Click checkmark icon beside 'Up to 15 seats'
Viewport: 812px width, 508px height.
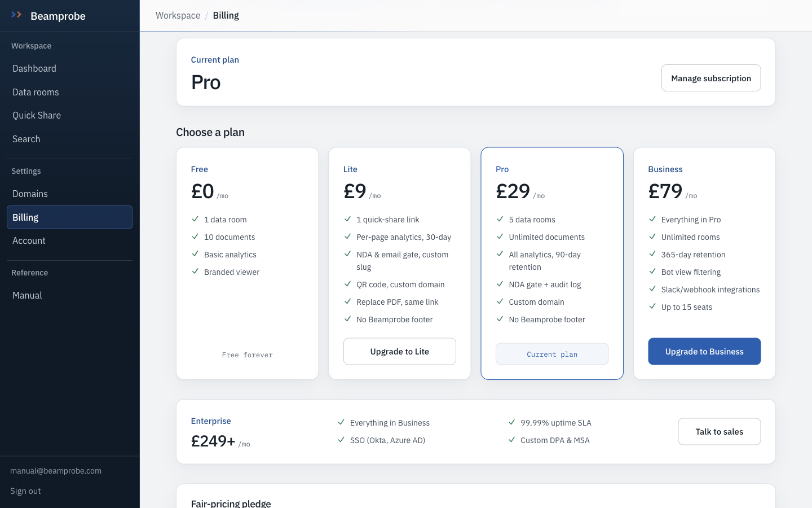point(652,306)
